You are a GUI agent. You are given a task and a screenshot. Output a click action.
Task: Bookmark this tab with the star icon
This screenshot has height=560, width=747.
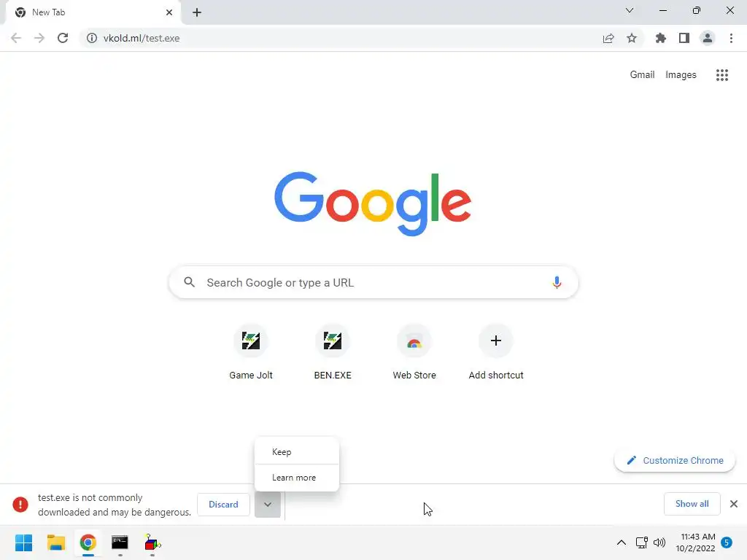tap(632, 38)
